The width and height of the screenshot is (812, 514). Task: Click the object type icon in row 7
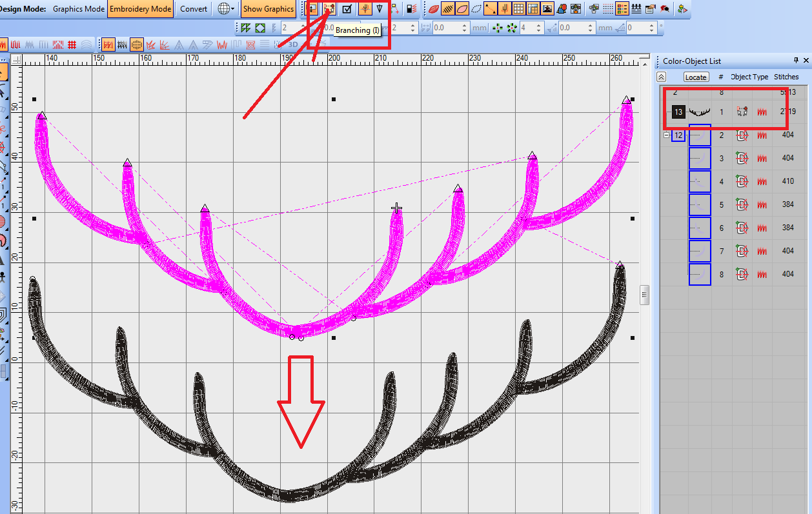coord(742,252)
